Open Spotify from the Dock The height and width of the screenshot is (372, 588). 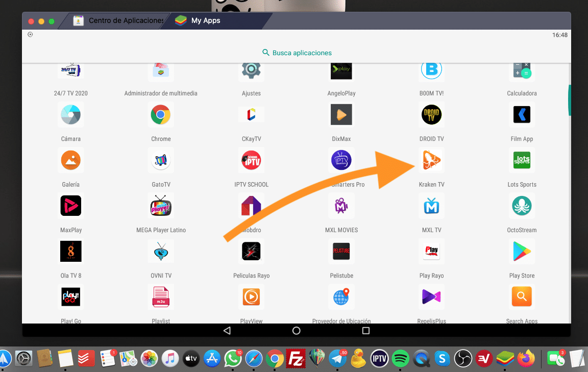click(x=400, y=359)
